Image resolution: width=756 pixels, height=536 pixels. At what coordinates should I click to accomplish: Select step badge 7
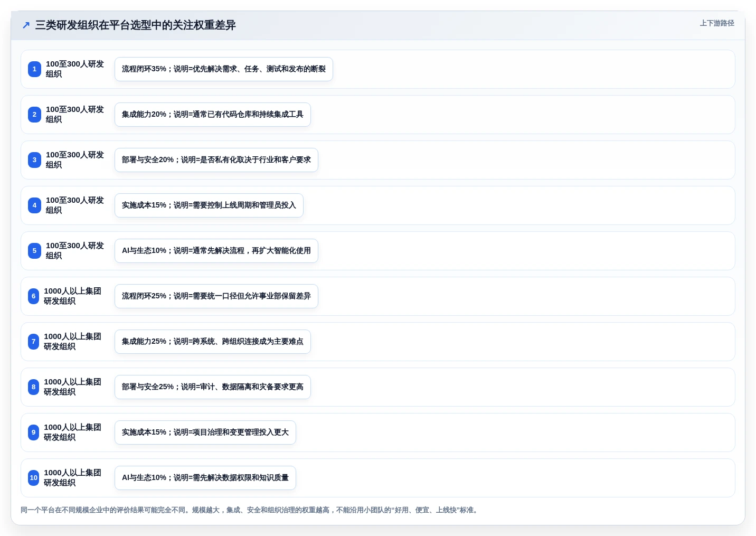coord(33,342)
